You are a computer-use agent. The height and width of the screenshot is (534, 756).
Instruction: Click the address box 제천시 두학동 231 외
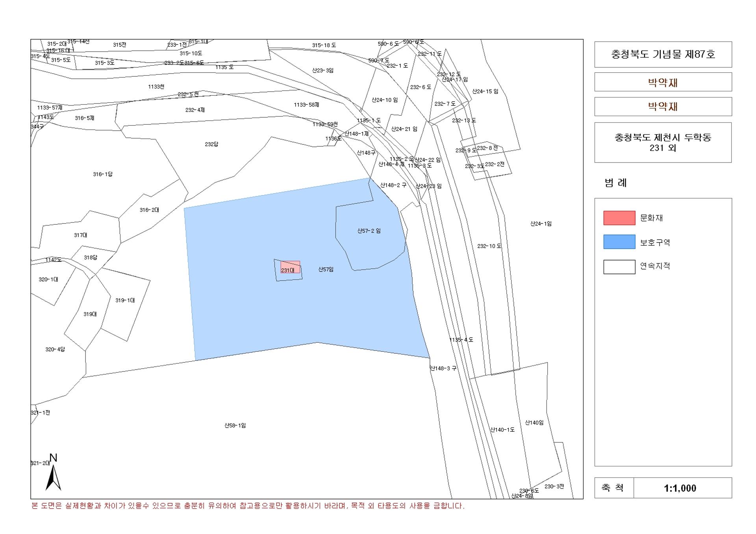(663, 142)
